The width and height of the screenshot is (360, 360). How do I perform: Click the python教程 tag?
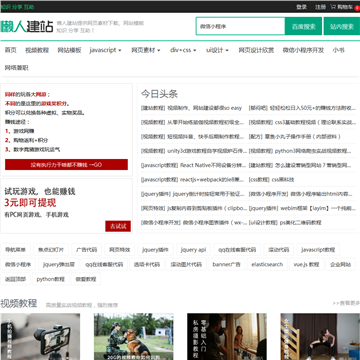pos(51,279)
